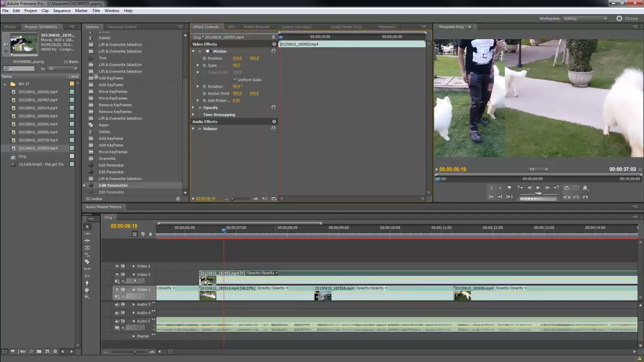The image size is (644, 362).
Task: Open the Fit zoom level dropdown
Action: click(538, 169)
